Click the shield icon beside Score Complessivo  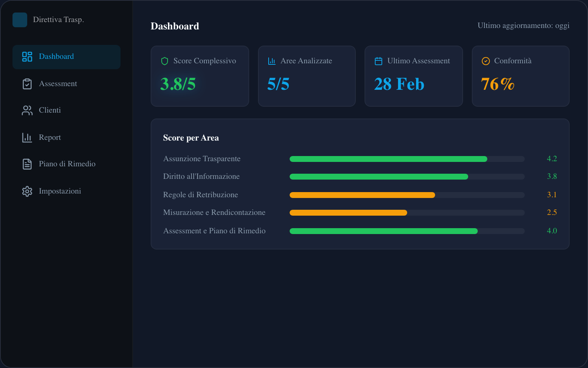[165, 61]
